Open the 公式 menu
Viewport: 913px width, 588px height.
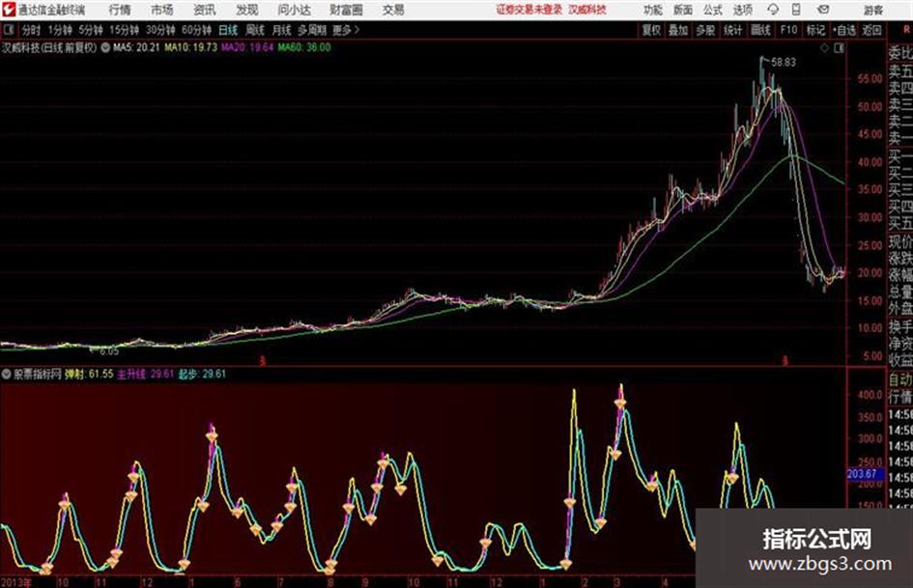click(713, 10)
